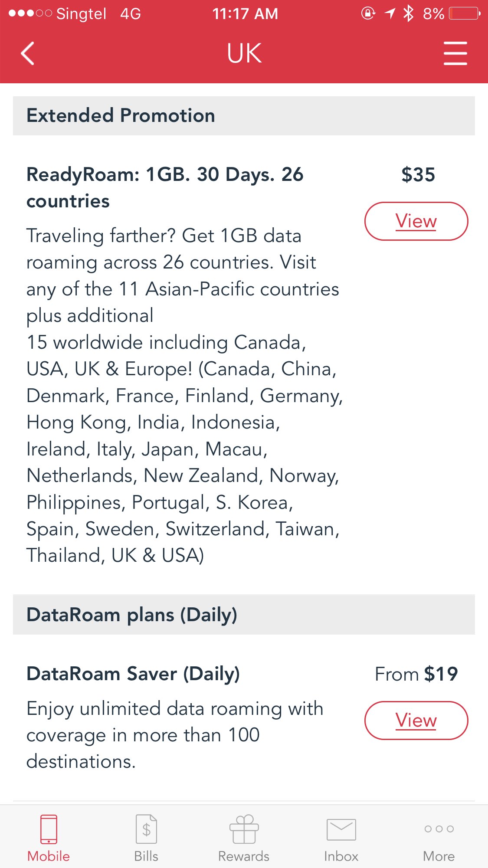Viewport: 488px width, 868px height.
Task: Tap the Extended Promotion section header
Action: [121, 116]
